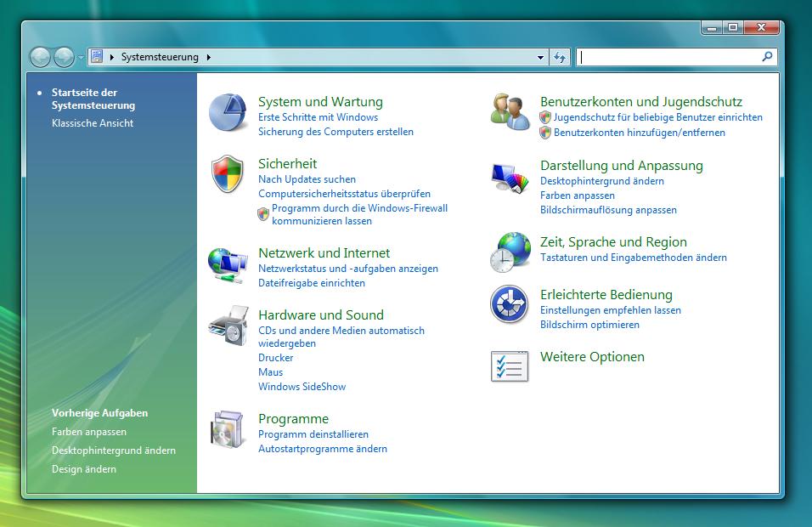Click Netzwerkstatus und -aufgaben anzeigen

tap(348, 269)
